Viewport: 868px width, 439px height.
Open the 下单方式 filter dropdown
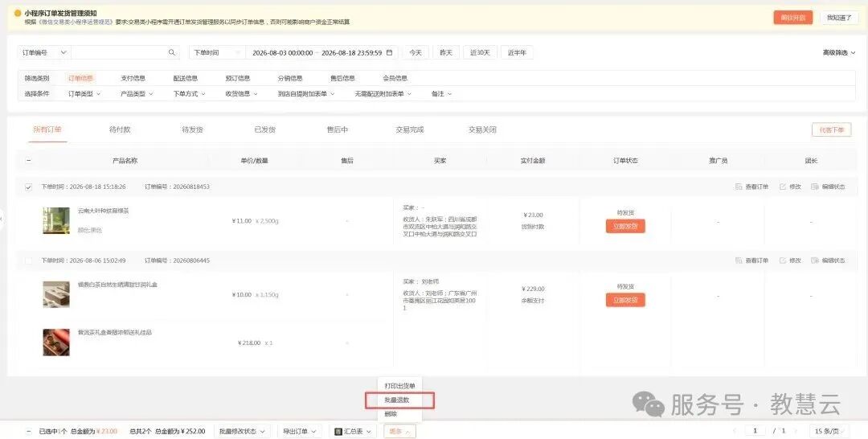coord(190,94)
